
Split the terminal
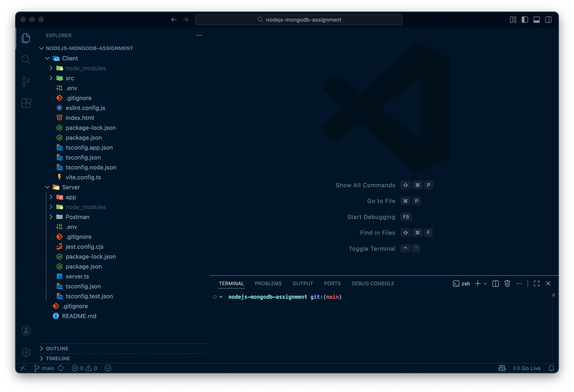point(495,283)
